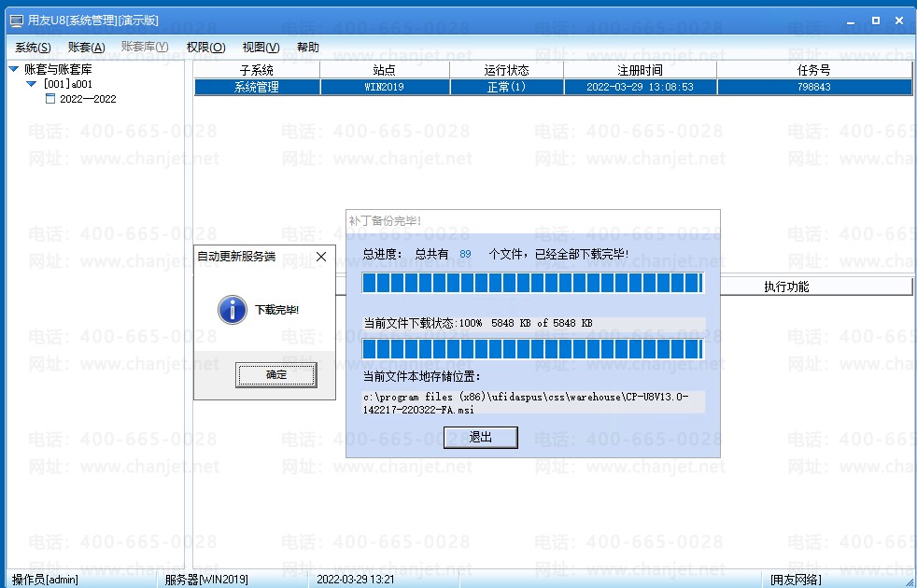Open the 系统(S) menu

click(33, 48)
